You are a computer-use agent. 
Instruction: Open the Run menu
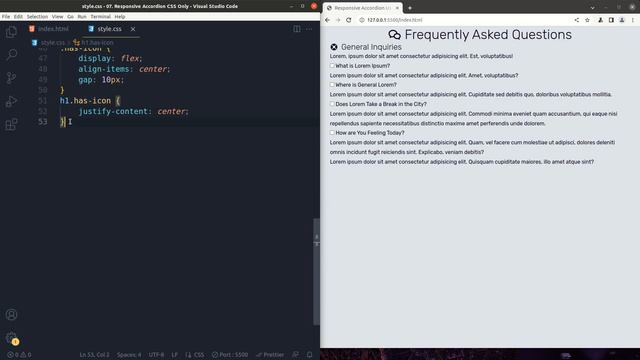[x=82, y=17]
